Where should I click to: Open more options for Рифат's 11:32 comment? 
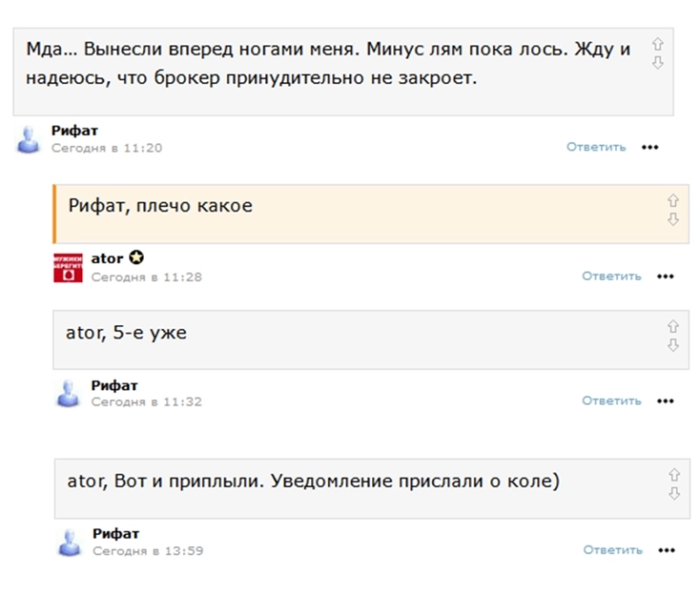pos(665,402)
